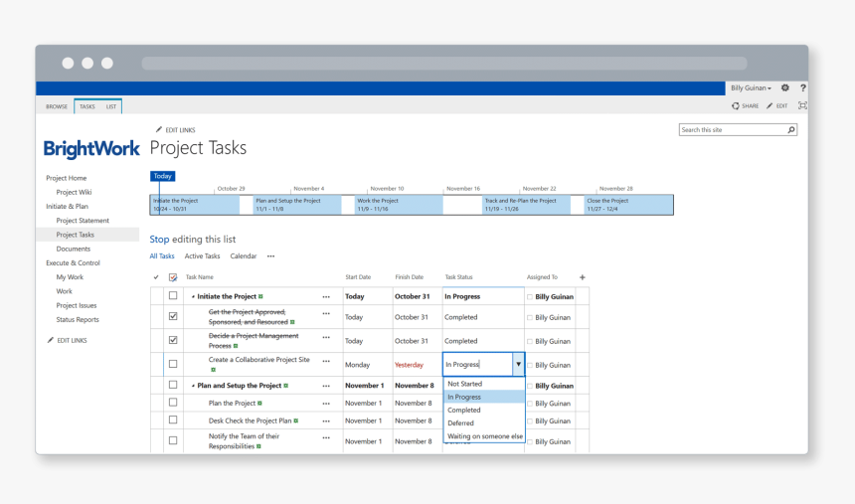Switch to the TASKS ribbon tab
Screen dimensions: 855x504
87,106
